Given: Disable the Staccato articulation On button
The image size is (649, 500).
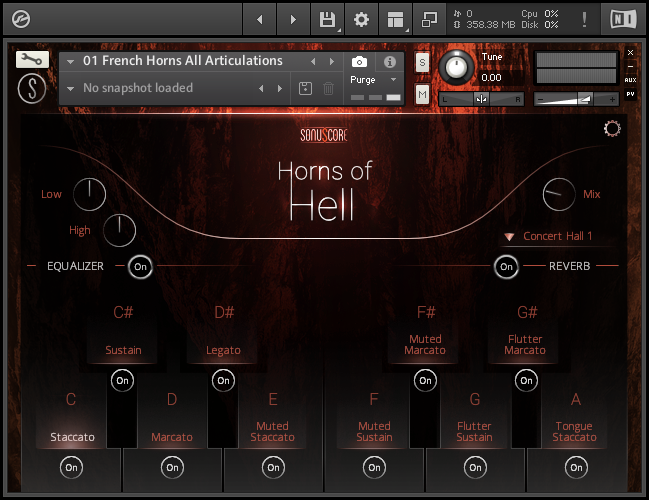Looking at the screenshot, I should [71, 467].
